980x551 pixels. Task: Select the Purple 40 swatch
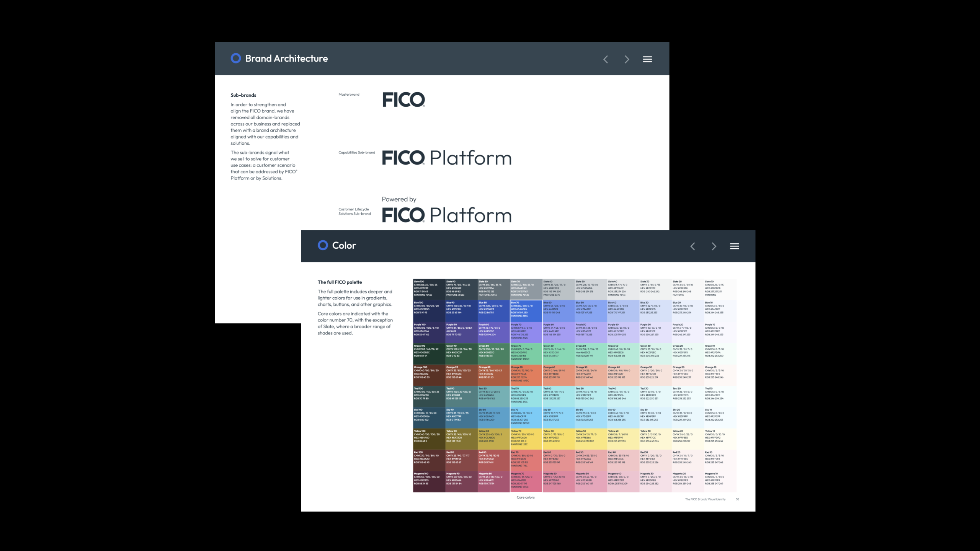[x=623, y=333]
